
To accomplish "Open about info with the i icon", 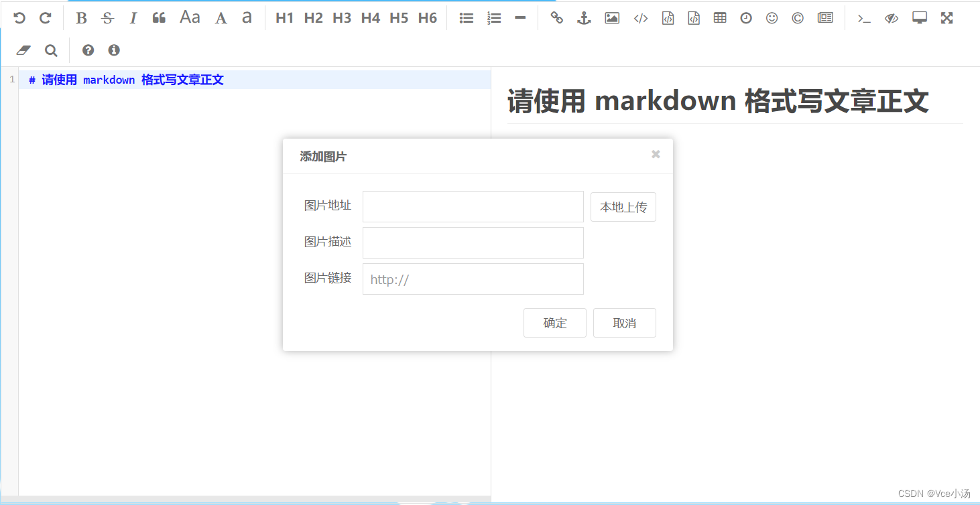I will tap(114, 50).
